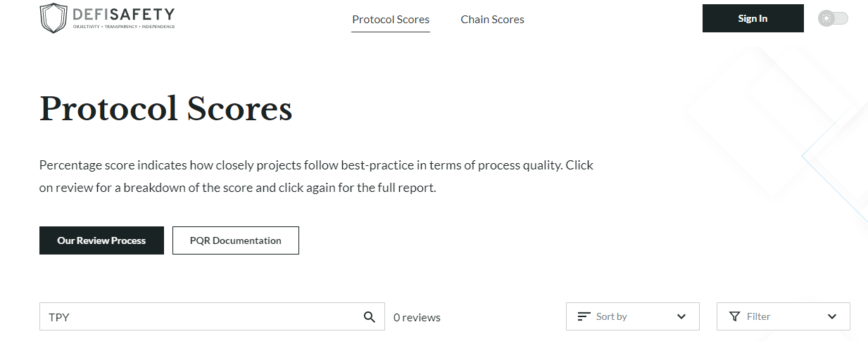Click the Filter chevron arrow

click(832, 316)
